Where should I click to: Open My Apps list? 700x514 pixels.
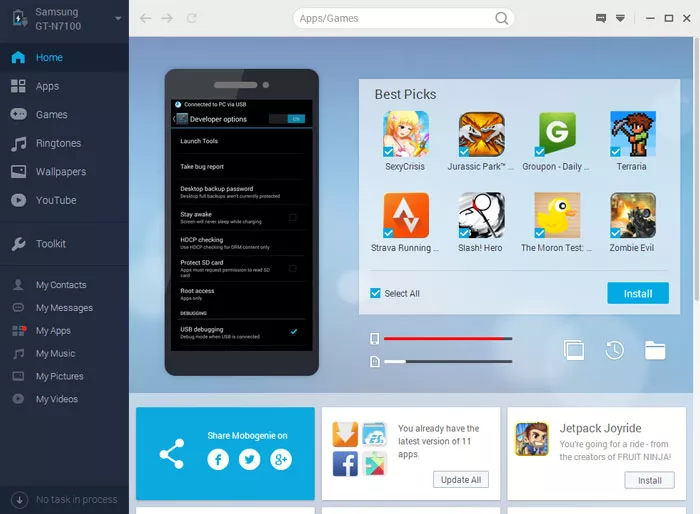(x=64, y=330)
